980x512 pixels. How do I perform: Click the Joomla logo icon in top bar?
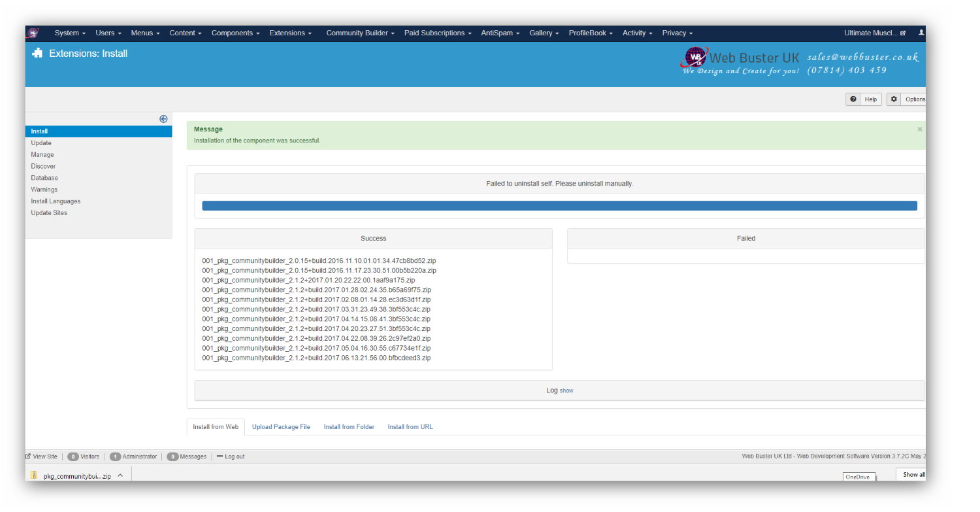(33, 33)
